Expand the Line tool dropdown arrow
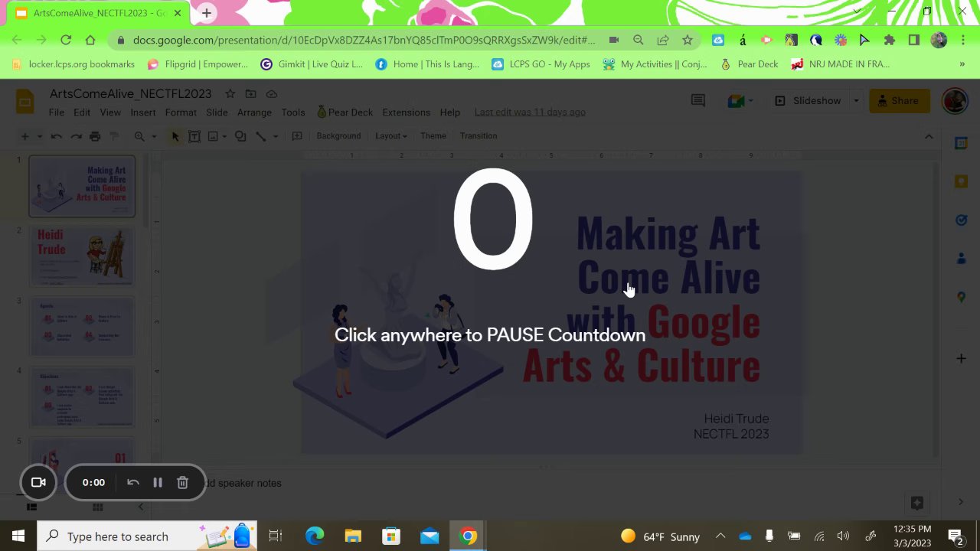Screen dimensions: 980x551 (x=275, y=136)
